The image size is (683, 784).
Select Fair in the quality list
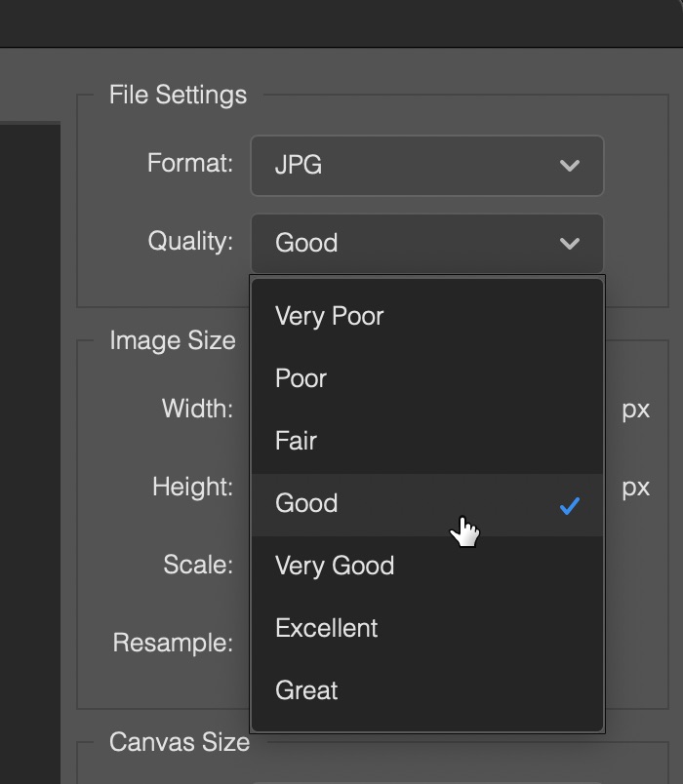[x=426, y=441]
